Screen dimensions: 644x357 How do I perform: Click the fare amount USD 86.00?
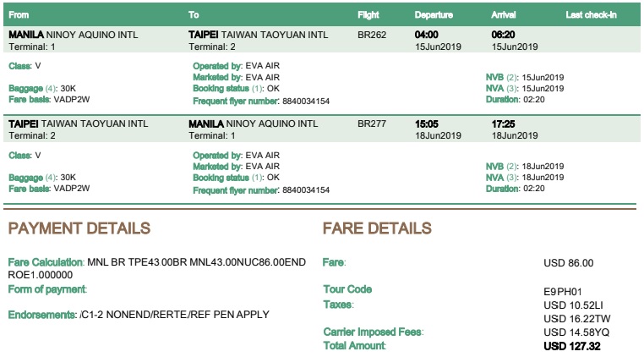(x=569, y=263)
